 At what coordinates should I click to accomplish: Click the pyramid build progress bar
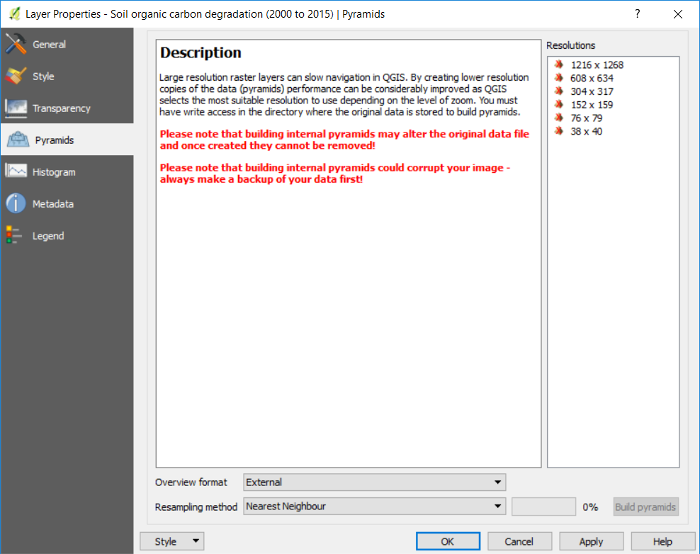543,507
